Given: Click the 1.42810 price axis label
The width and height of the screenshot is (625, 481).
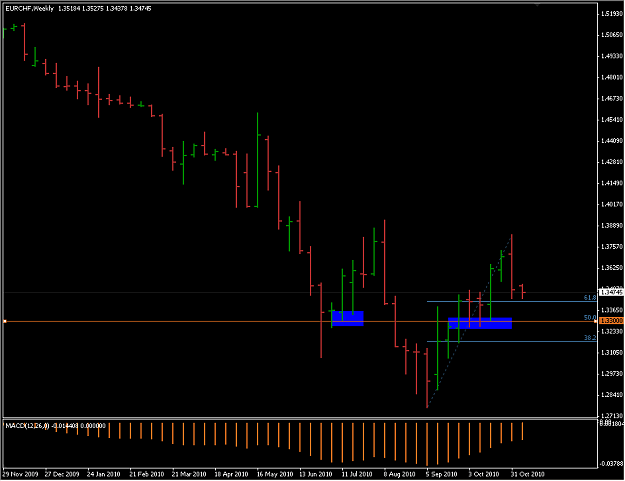Looking at the screenshot, I should (x=611, y=162).
